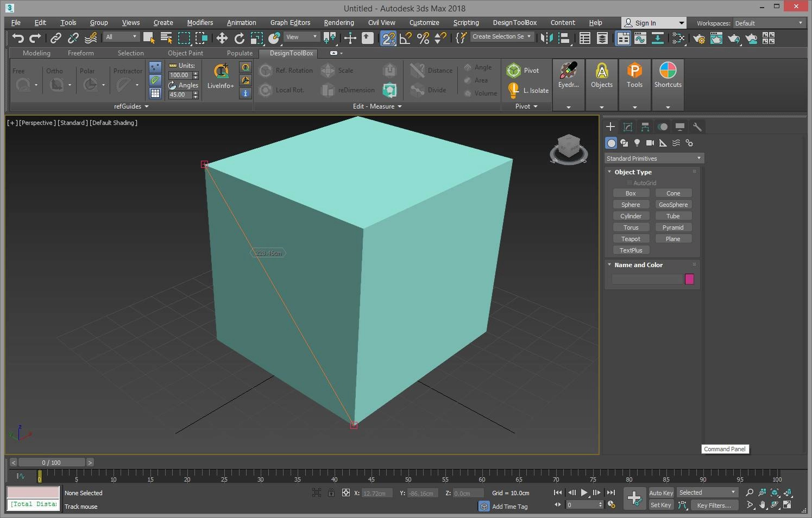The height and width of the screenshot is (518, 812).
Task: Open Select by Name list icon
Action: pyautogui.click(x=166, y=38)
